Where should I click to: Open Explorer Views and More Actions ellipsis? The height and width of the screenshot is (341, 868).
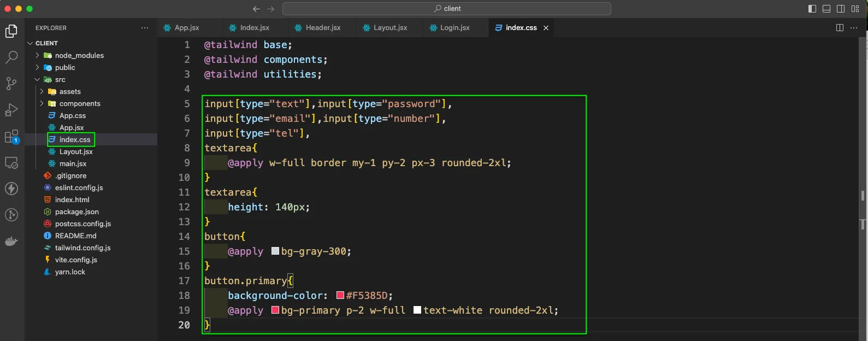click(x=145, y=28)
